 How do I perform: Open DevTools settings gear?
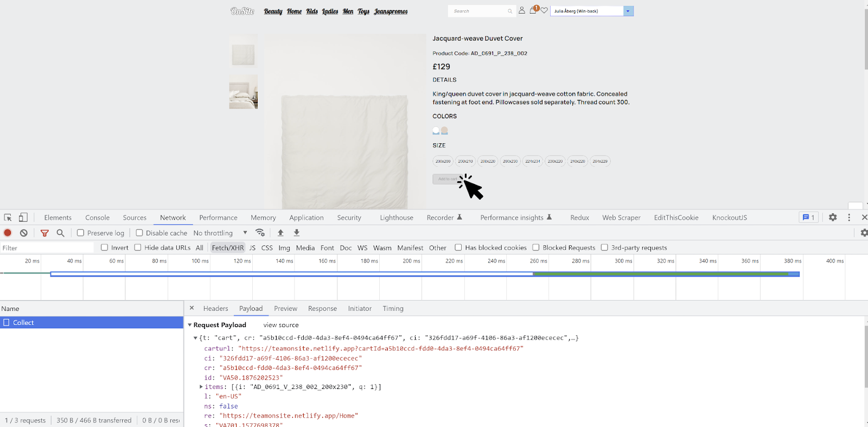pyautogui.click(x=833, y=218)
